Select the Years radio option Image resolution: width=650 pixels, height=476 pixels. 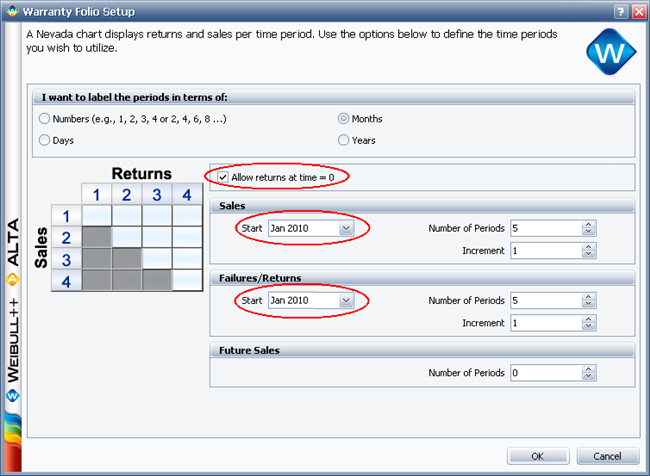coord(344,141)
